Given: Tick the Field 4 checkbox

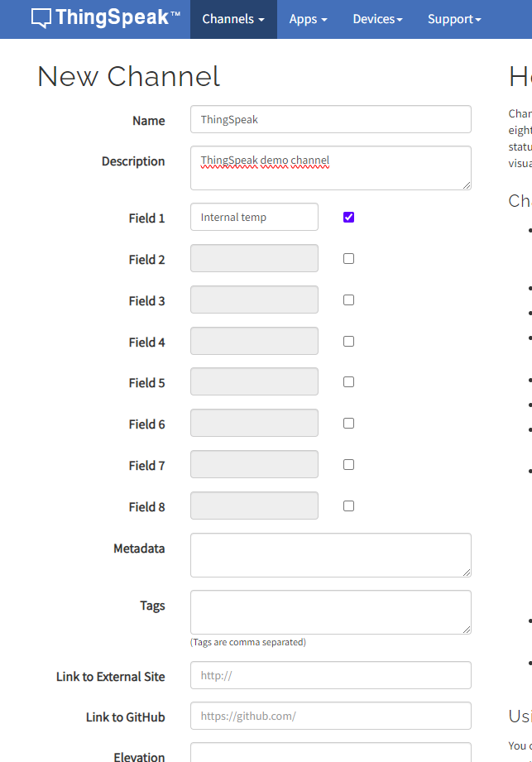Looking at the screenshot, I should click(x=348, y=341).
